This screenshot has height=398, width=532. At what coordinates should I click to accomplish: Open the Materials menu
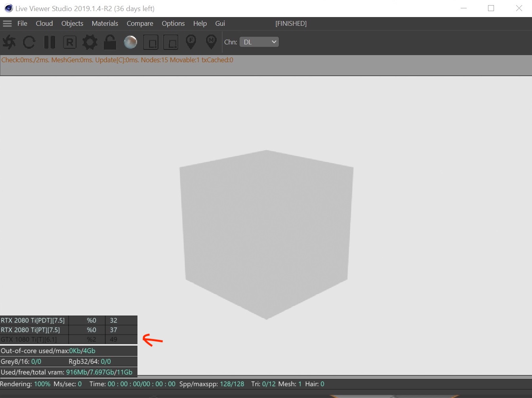point(105,23)
